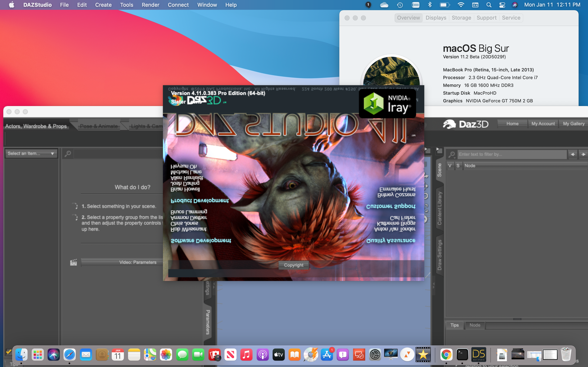Open Scene filter magnifier dropdown
This screenshot has height=367, width=588.
point(452,154)
